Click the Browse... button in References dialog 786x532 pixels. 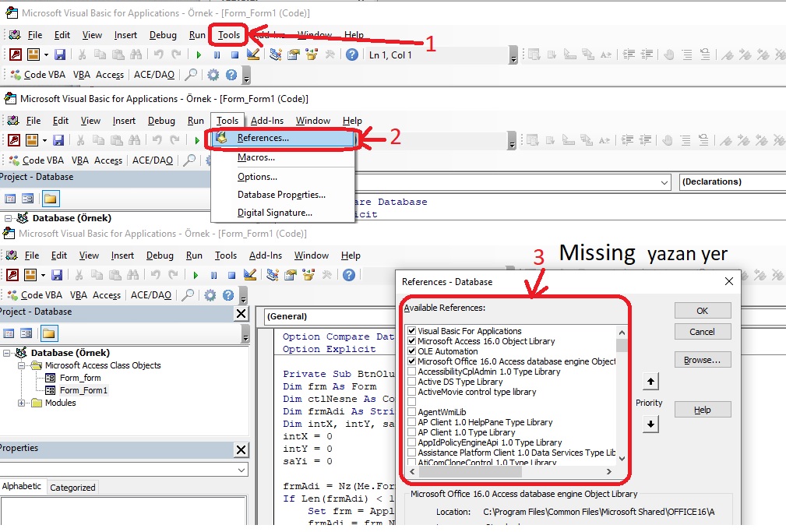pyautogui.click(x=702, y=360)
